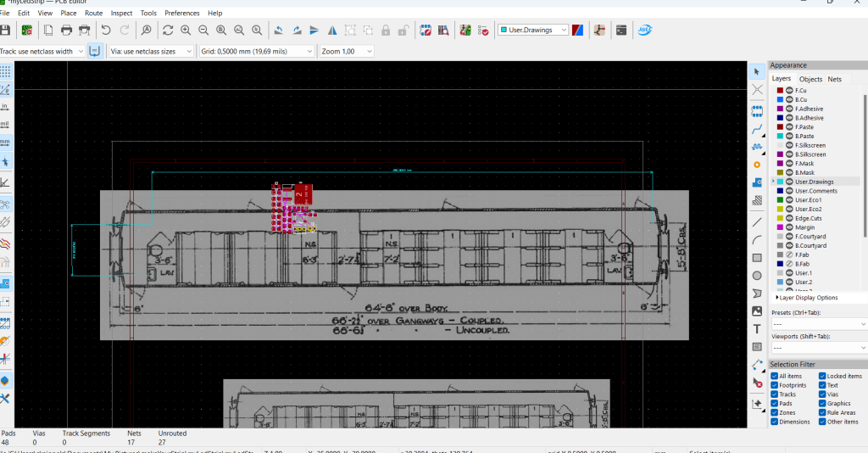The image size is (868, 453).
Task: Click the Refresh view icon
Action: (168, 31)
